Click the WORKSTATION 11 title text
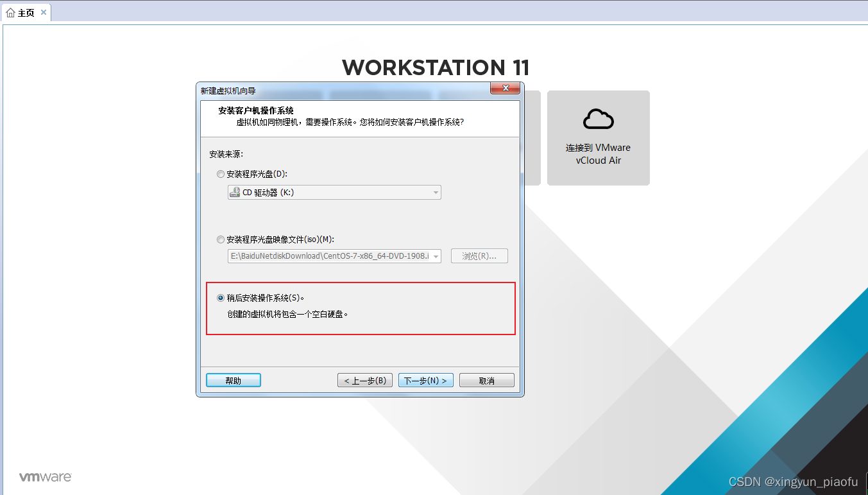Screen dimensions: 868x495 coord(436,67)
